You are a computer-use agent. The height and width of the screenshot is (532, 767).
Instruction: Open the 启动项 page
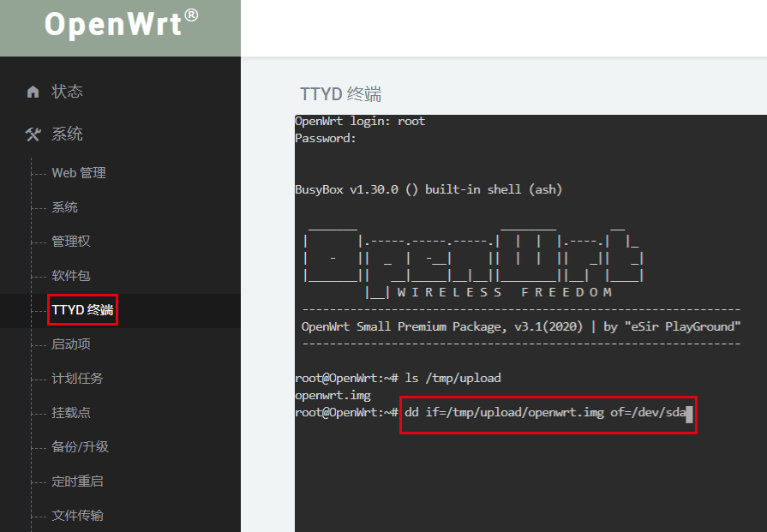(x=71, y=344)
